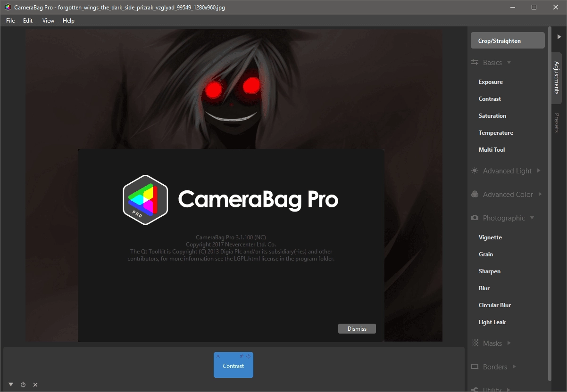Expand the Advanced Light section
Image resolution: width=567 pixels, height=392 pixels.
[x=539, y=171]
